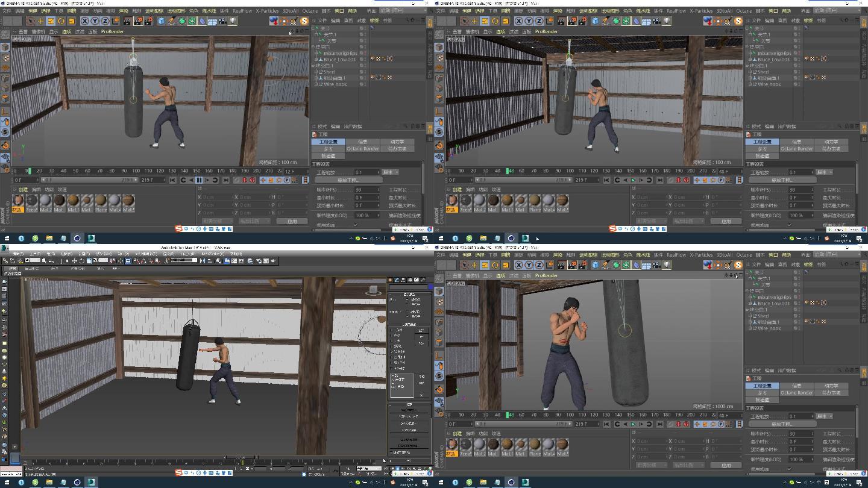Image resolution: width=868 pixels, height=488 pixels.
Task: Click Light bulb icon in top-left Cinema 4D toolbar
Action: click(x=233, y=21)
